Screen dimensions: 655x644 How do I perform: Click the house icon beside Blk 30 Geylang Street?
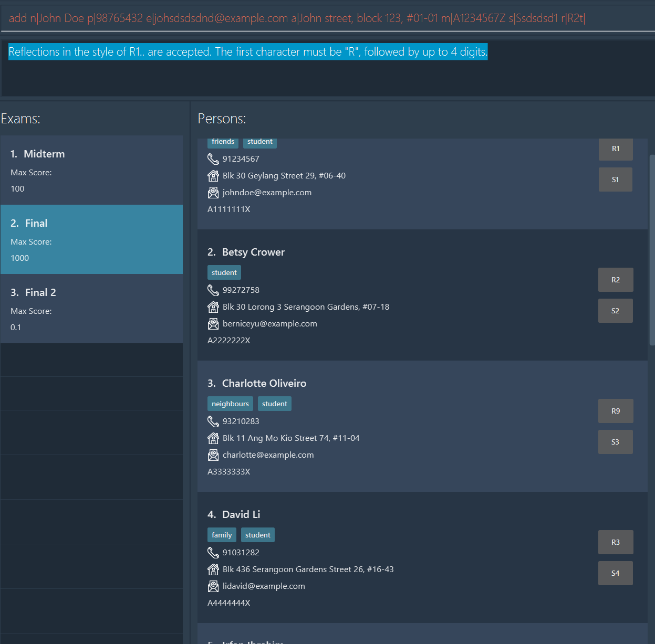pyautogui.click(x=213, y=176)
